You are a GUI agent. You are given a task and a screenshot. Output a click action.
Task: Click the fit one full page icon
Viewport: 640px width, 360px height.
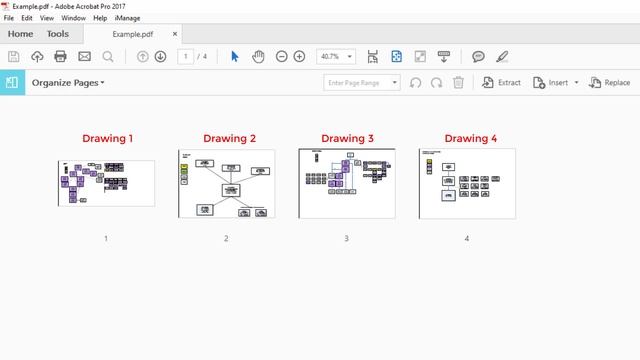coord(396,56)
